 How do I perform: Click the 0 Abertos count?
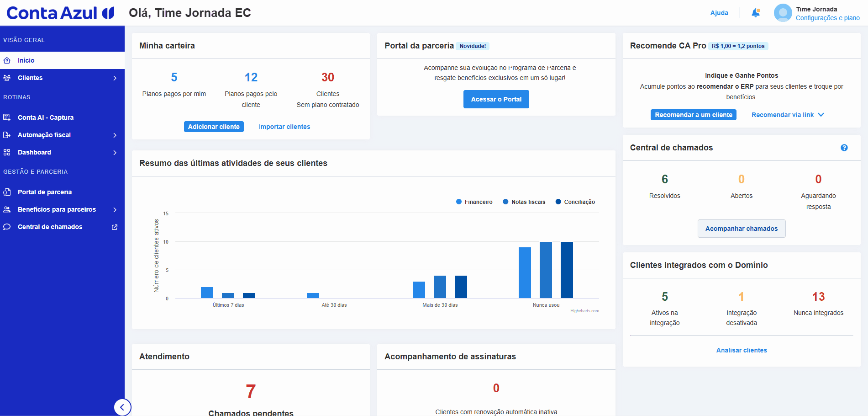click(x=742, y=179)
